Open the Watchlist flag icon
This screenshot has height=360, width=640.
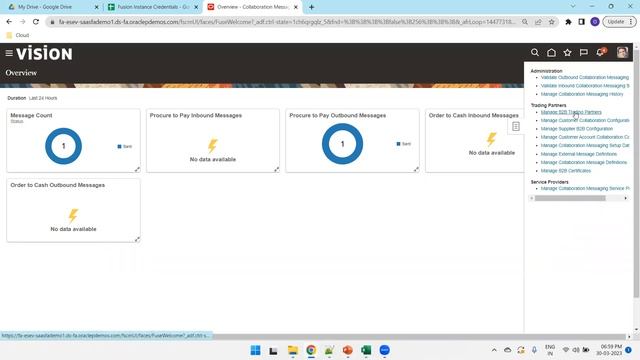pyautogui.click(x=584, y=53)
